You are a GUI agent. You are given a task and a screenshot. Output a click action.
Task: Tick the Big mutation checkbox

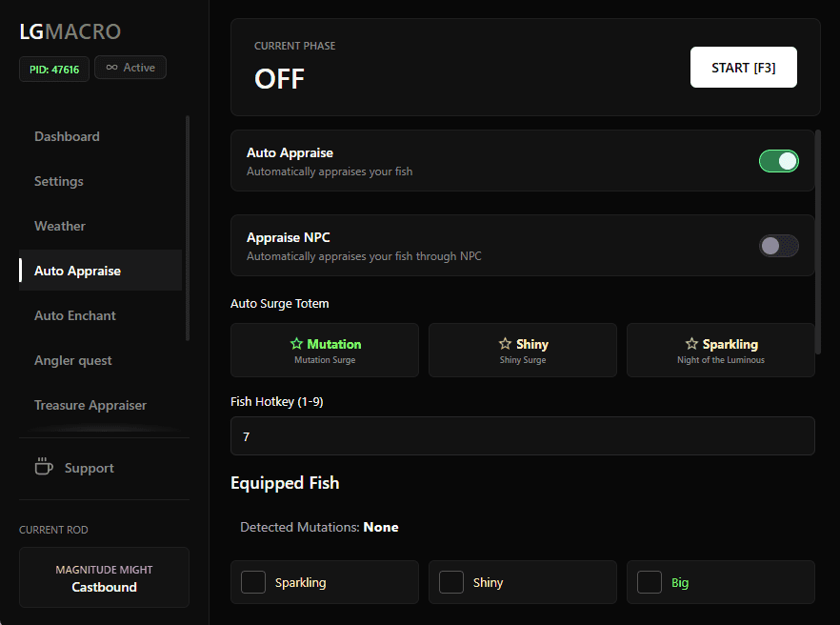tap(650, 582)
